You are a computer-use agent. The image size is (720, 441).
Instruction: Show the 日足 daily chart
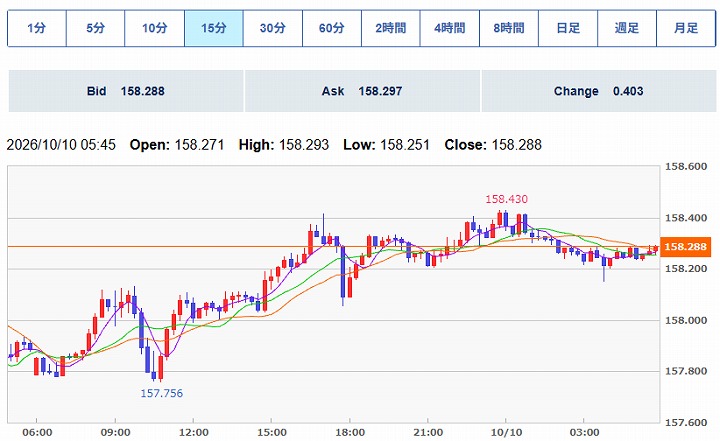(568, 28)
